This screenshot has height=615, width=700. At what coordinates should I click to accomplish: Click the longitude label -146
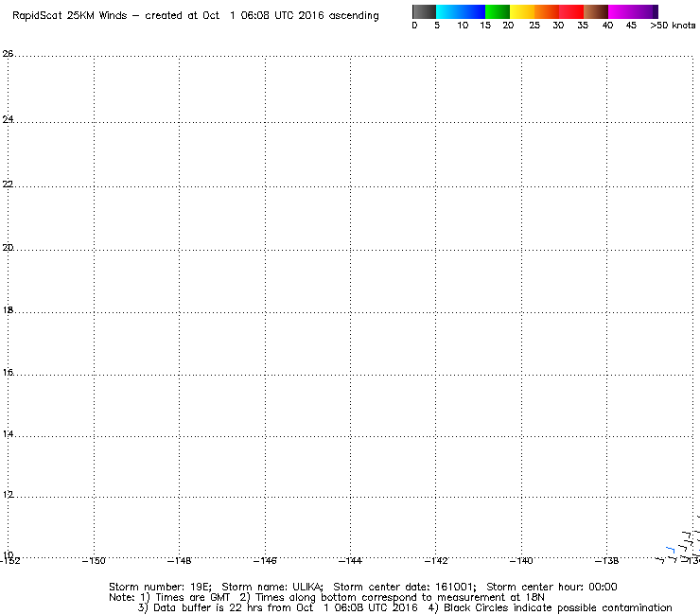pyautogui.click(x=265, y=561)
